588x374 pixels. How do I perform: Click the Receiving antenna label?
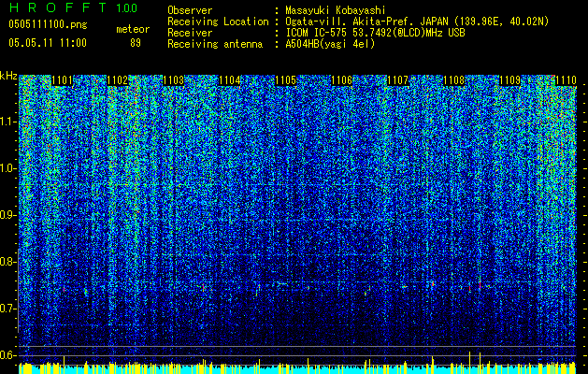[215, 44]
